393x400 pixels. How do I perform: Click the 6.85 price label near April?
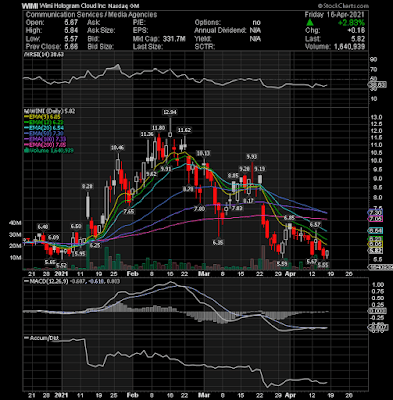[x=289, y=217]
